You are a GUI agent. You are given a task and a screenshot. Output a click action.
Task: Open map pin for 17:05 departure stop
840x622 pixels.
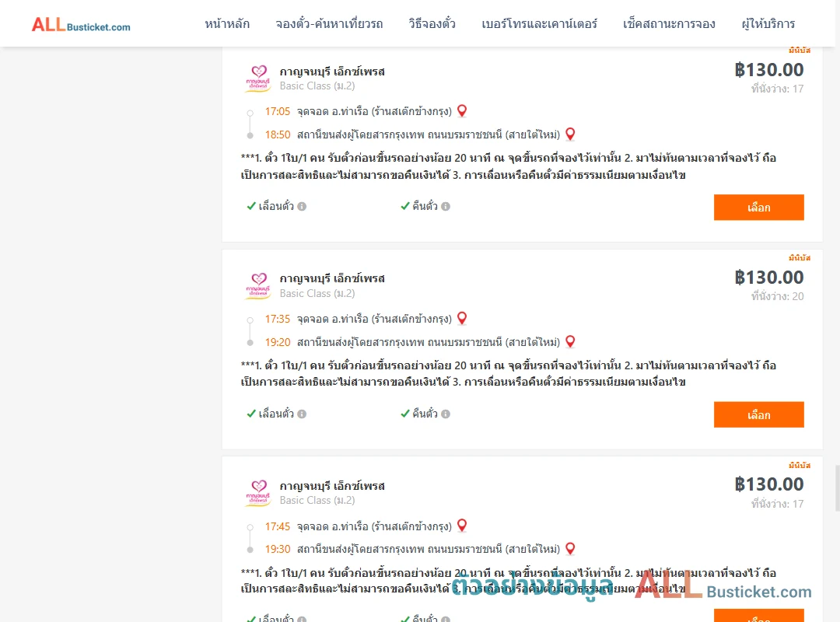(462, 111)
